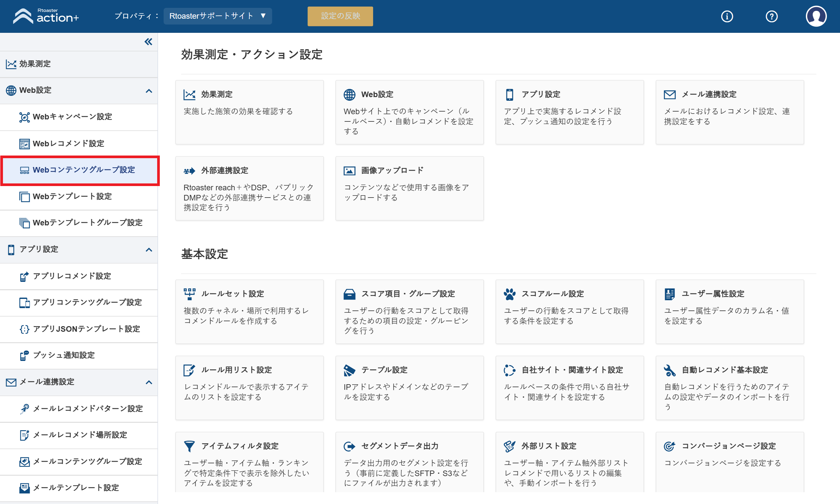Click the ルールセット設定 card icon

189,294
